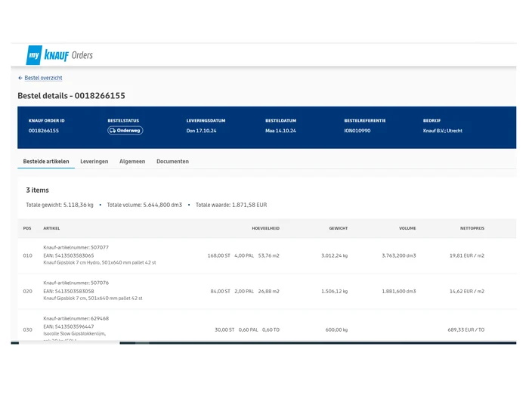This screenshot has width=532, height=399.
Task: Open the Documenten tab
Action: pos(173,162)
